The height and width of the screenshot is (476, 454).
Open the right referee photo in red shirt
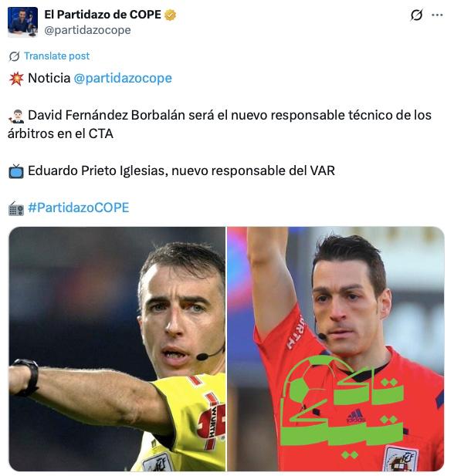[x=336, y=349]
